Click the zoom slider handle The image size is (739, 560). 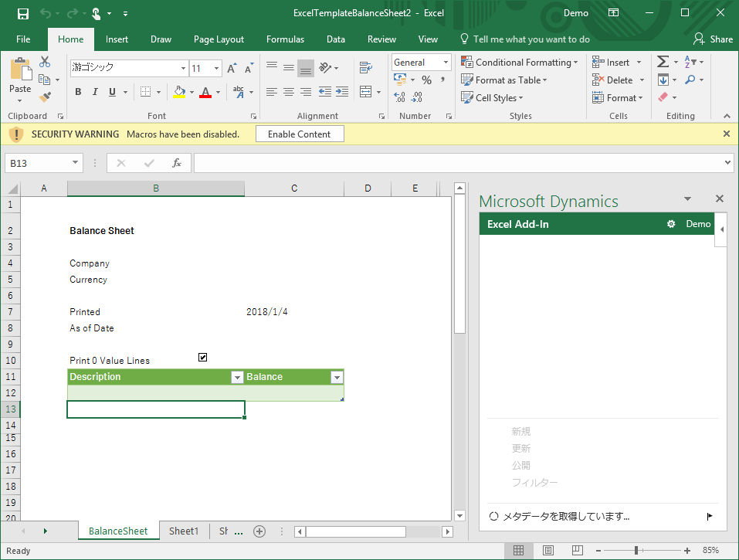tap(636, 551)
